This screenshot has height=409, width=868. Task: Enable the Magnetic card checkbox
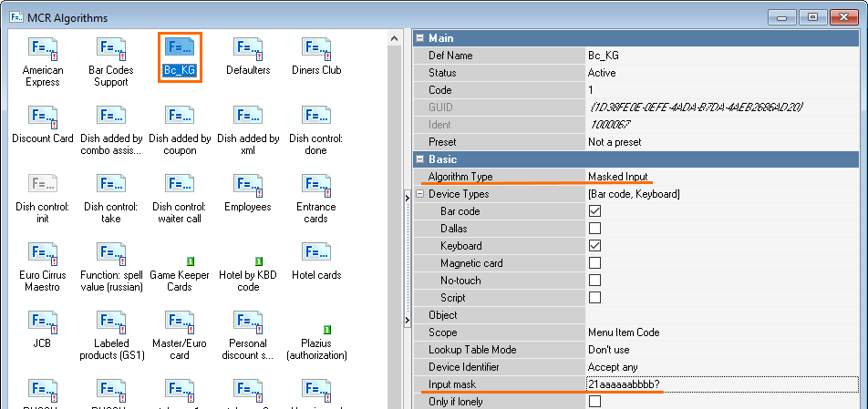coord(594,263)
